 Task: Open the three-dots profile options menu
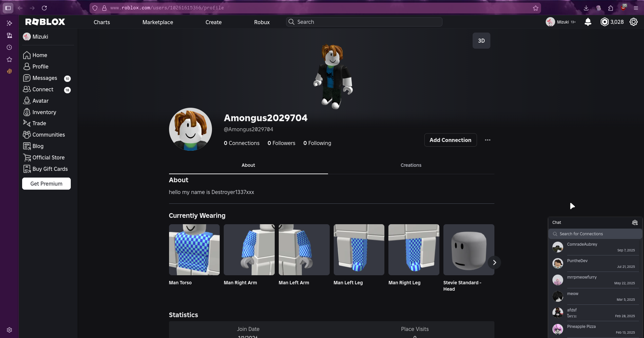click(487, 140)
